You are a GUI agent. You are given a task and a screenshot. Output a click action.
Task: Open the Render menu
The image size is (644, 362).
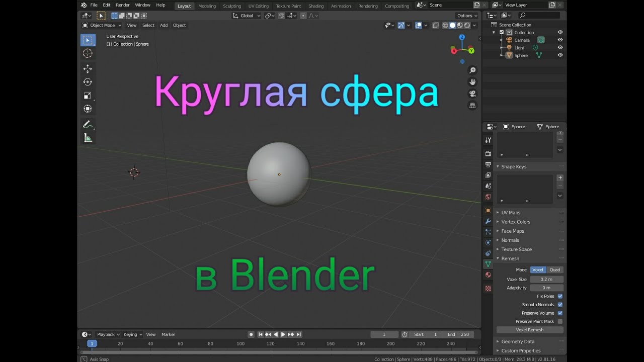(123, 5)
